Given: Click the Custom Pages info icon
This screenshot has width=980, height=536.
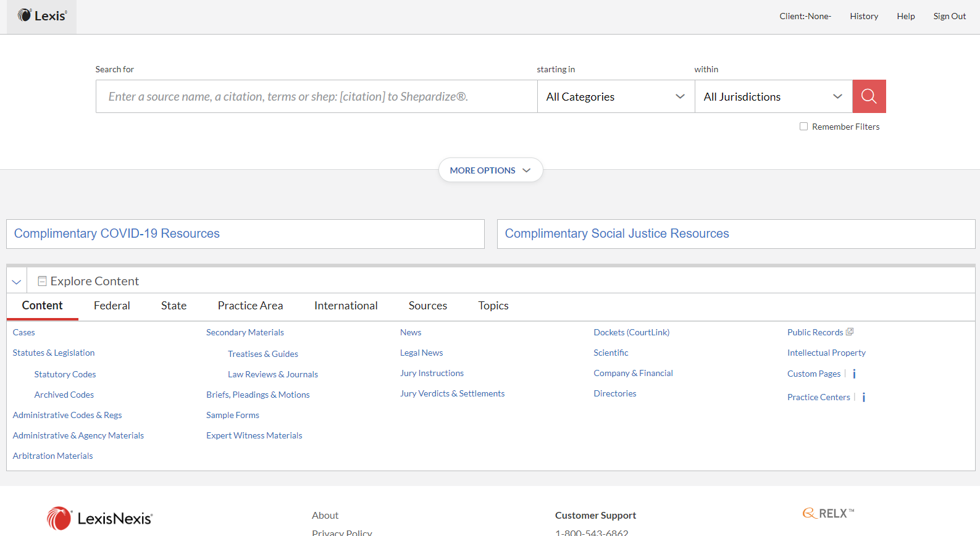Looking at the screenshot, I should coord(854,374).
